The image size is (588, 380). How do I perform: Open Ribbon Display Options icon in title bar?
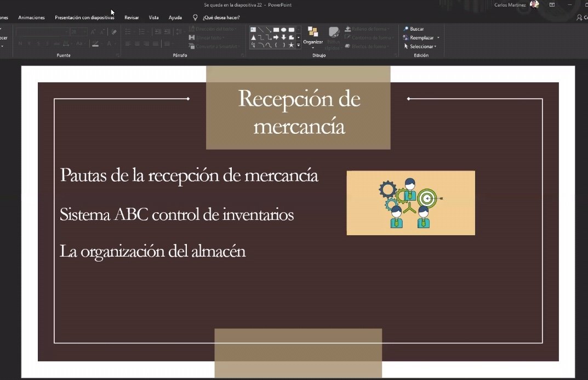[x=552, y=5]
